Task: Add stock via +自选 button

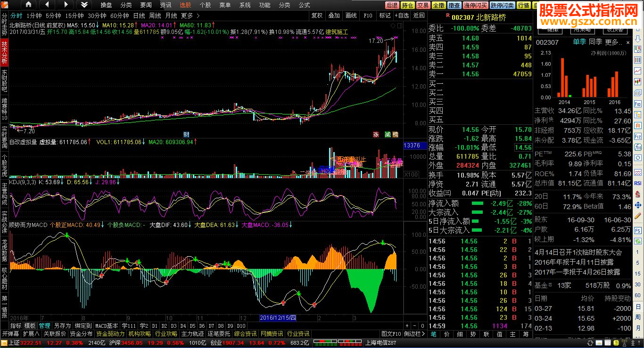Action: (402, 16)
